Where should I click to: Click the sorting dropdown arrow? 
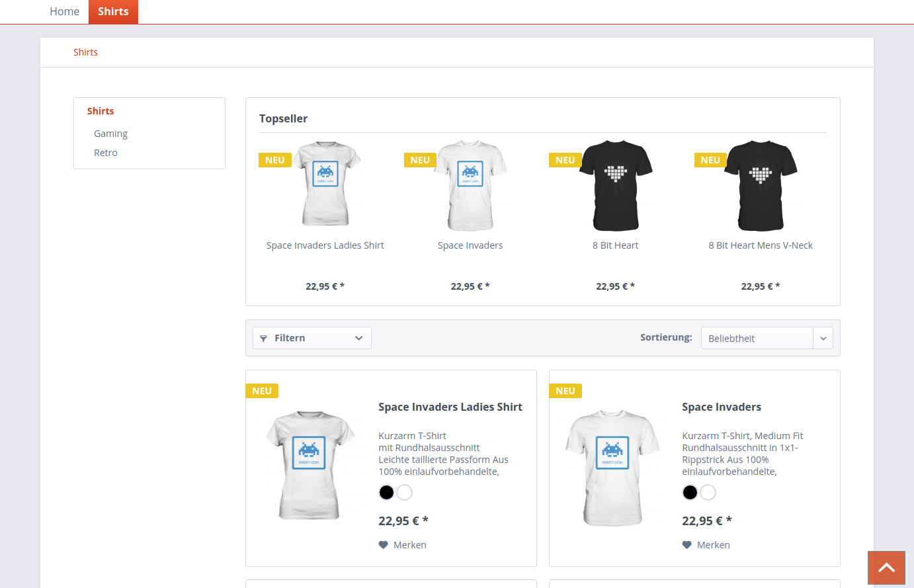pos(823,338)
